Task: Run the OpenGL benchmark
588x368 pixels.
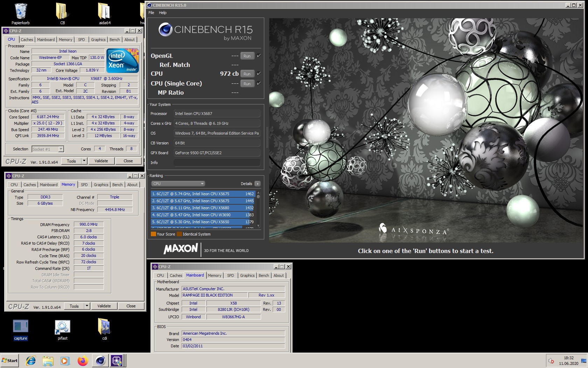Action: [x=247, y=56]
